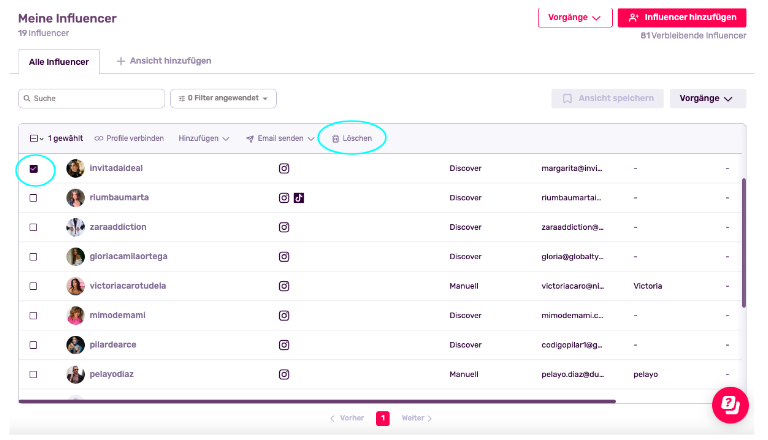Click the Löschen trash icon

[x=336, y=139]
